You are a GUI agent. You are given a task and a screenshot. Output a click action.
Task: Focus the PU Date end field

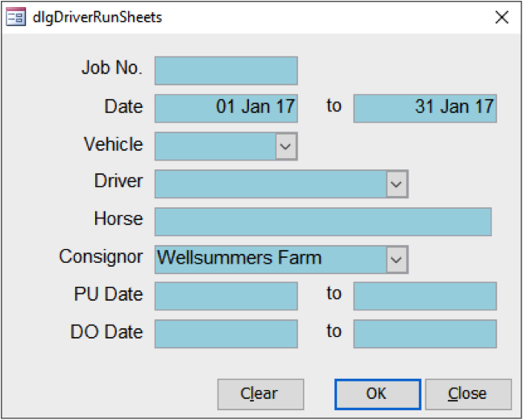425,296
